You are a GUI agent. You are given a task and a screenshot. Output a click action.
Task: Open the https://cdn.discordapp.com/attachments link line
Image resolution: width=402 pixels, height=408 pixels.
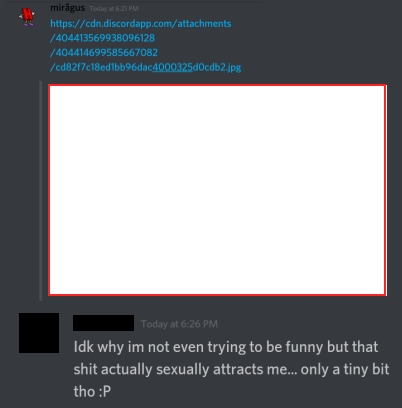tap(141, 24)
